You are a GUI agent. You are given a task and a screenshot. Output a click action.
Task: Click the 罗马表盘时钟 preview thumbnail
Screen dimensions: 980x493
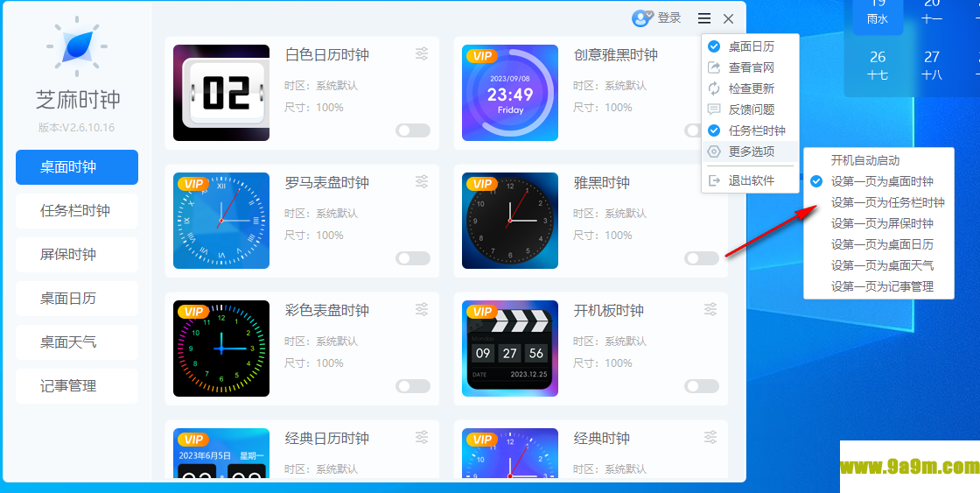click(x=221, y=220)
